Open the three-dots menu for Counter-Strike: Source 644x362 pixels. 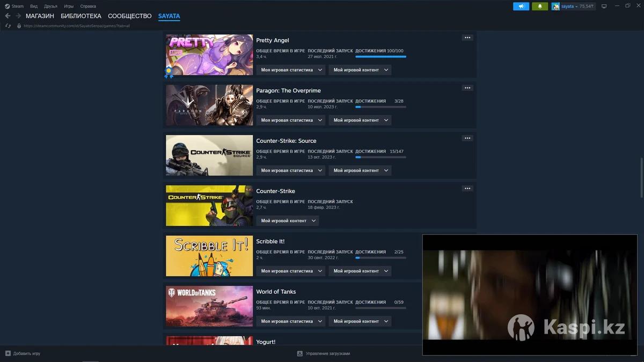tap(467, 138)
